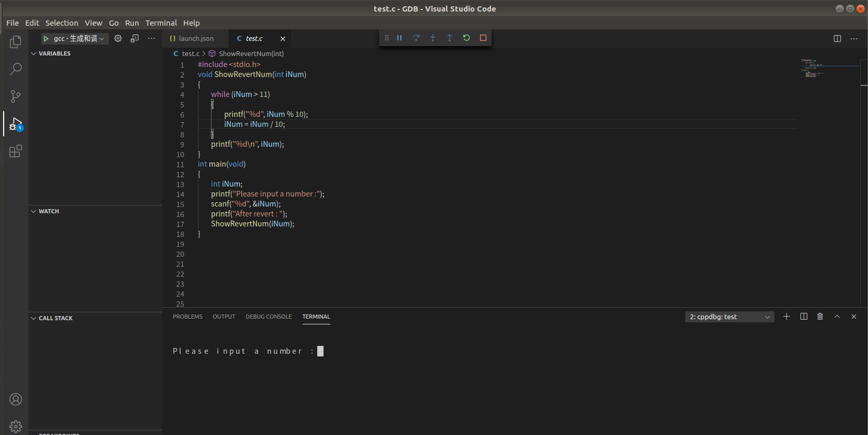Click the 'iNum = iNum / 10;' line

(x=254, y=124)
